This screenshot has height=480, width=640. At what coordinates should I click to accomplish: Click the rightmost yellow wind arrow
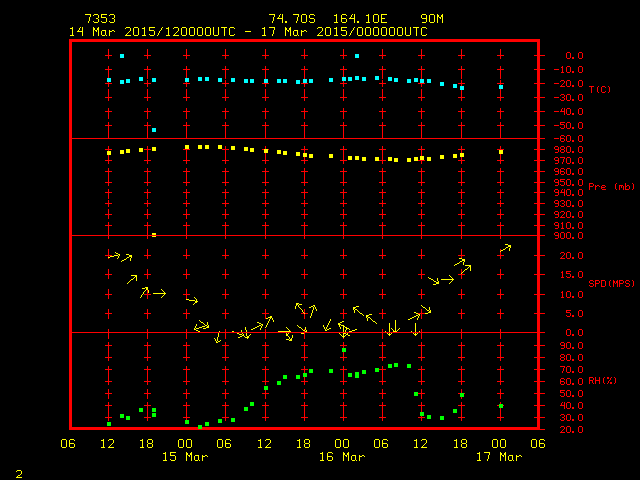pos(506,247)
